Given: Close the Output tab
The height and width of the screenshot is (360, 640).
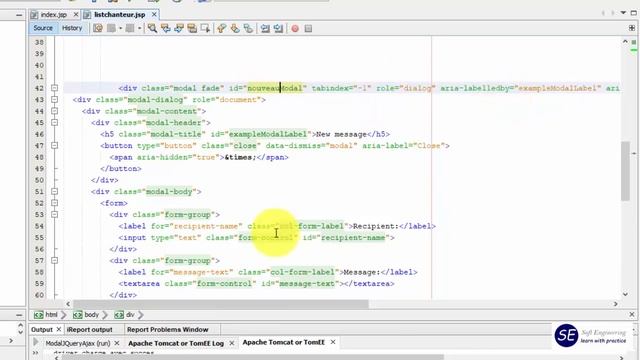Looking at the screenshot, I should (x=59, y=329).
